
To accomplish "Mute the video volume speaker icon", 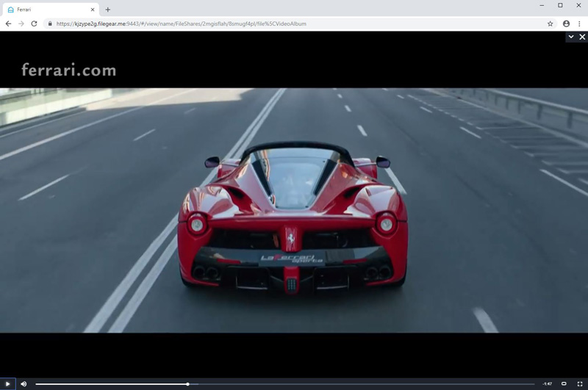I will pos(24,383).
